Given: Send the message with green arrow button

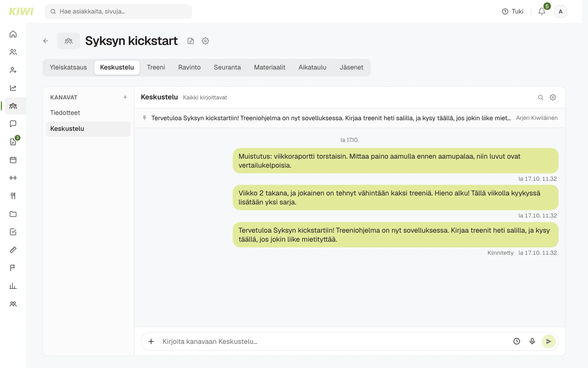Looking at the screenshot, I should [x=549, y=342].
